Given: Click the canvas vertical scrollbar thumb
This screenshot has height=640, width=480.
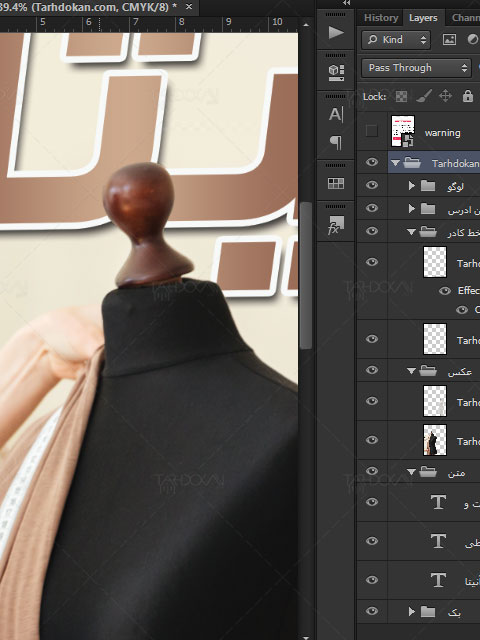Looking at the screenshot, I should click(x=305, y=276).
